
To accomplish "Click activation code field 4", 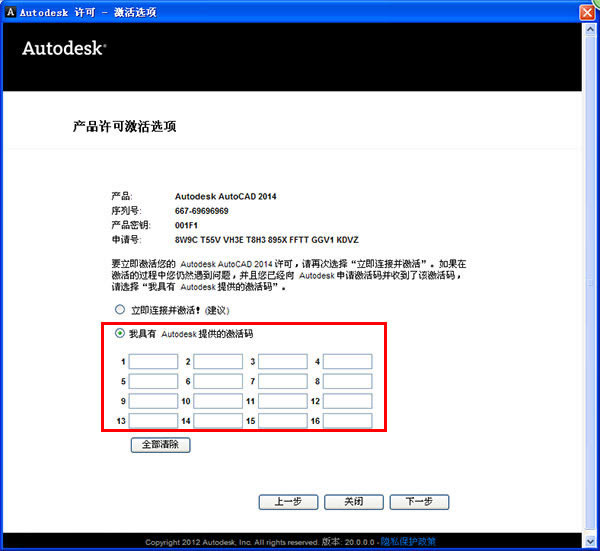I will [347, 362].
